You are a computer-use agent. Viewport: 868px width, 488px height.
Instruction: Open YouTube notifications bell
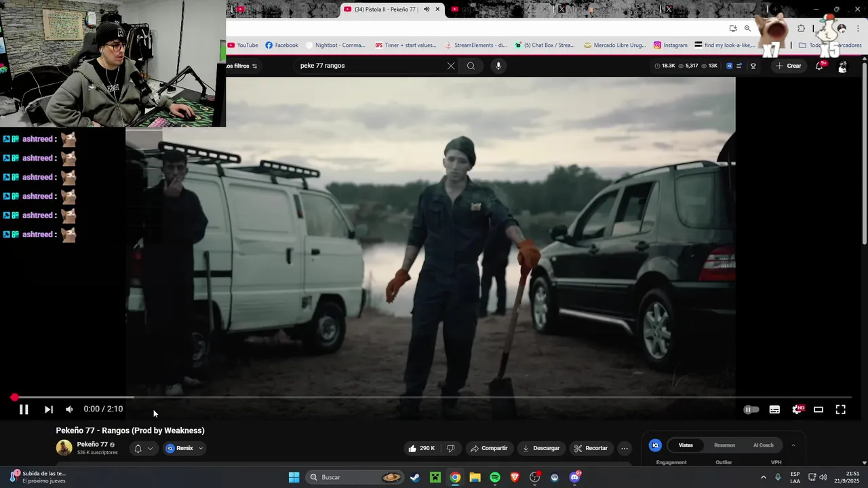tap(819, 66)
